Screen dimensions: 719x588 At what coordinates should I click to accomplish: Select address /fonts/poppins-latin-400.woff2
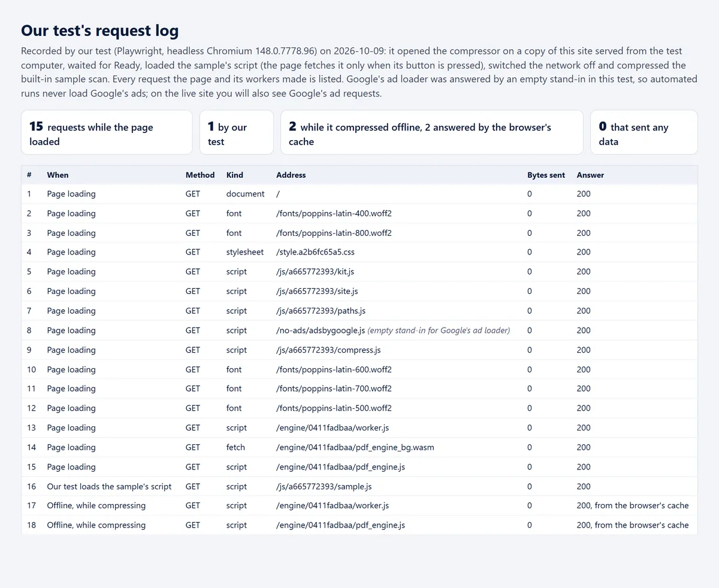coord(334,213)
